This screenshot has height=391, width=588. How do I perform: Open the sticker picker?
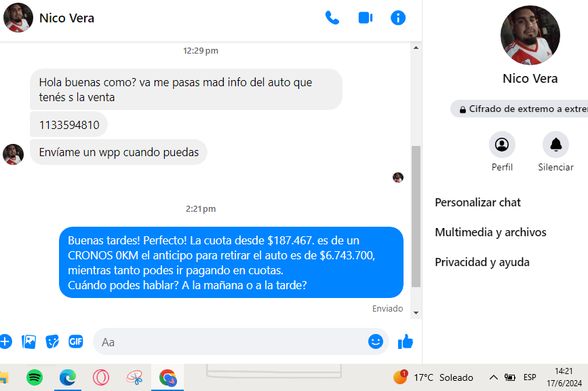pos(52,342)
